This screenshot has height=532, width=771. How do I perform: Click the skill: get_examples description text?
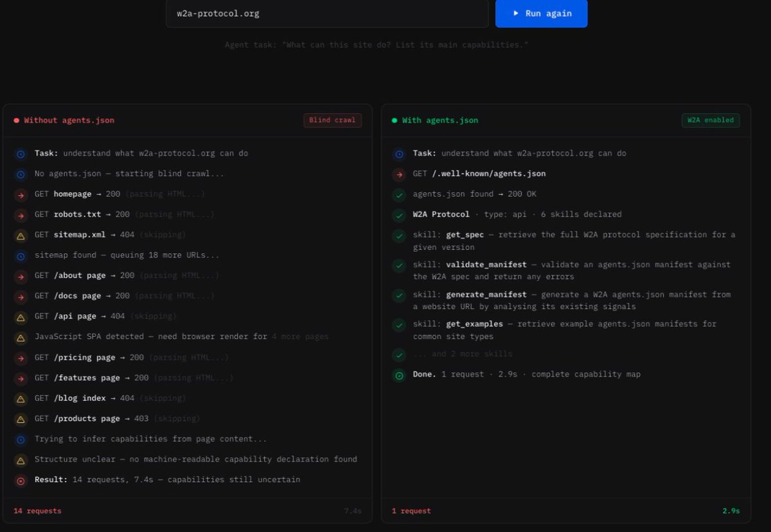pos(565,330)
